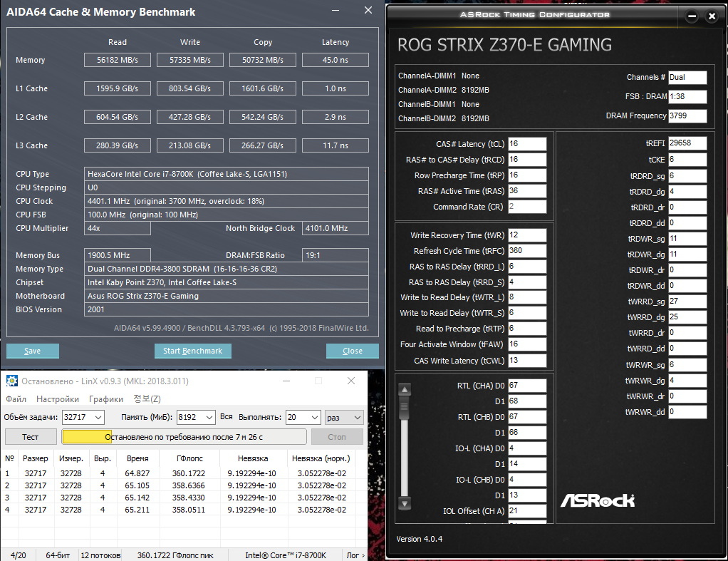The width and height of the screenshot is (728, 561).
Task: Minimize the AIDA64 benchmark window
Action: pyautogui.click(x=336, y=10)
